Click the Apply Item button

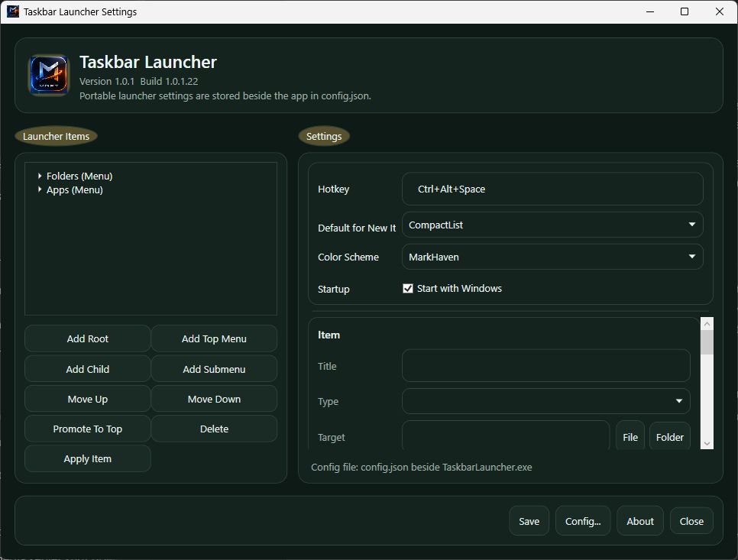click(88, 458)
